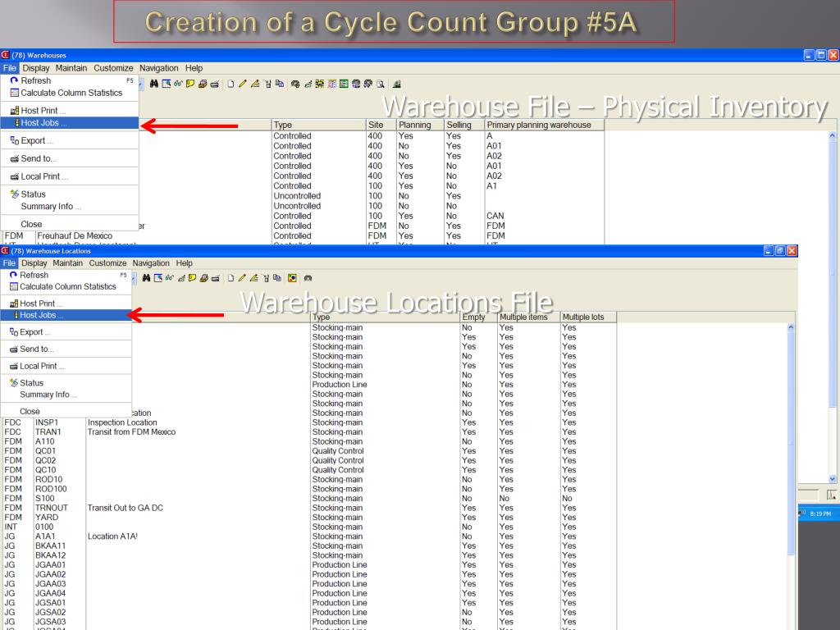Open Navigation menu in Warehouses window

(159, 68)
